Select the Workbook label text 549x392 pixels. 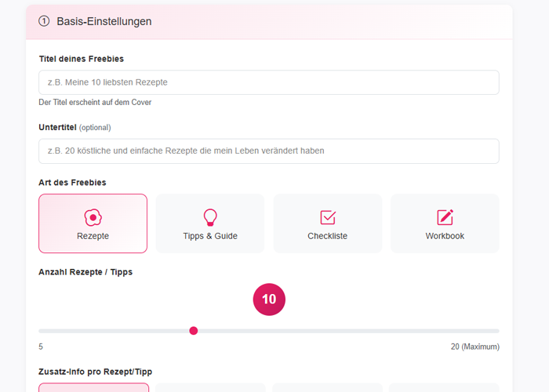click(x=445, y=236)
